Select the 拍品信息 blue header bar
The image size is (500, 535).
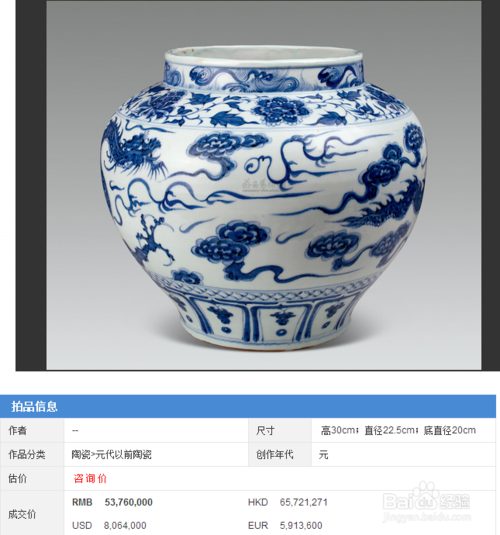pos(248,406)
